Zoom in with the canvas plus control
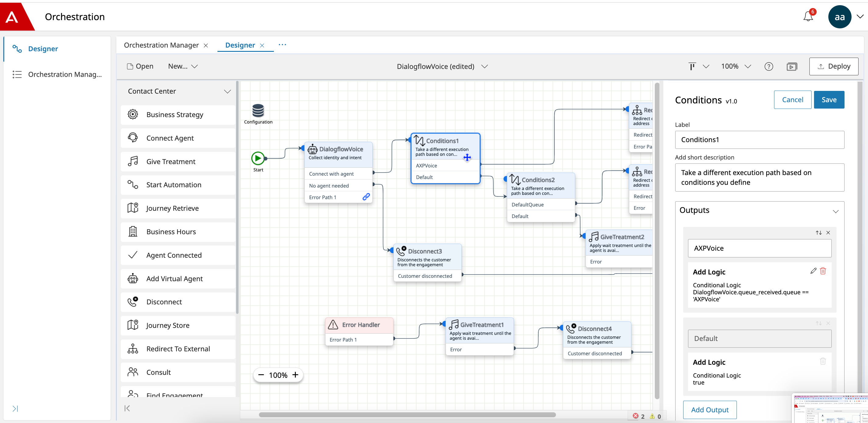 [x=295, y=375]
